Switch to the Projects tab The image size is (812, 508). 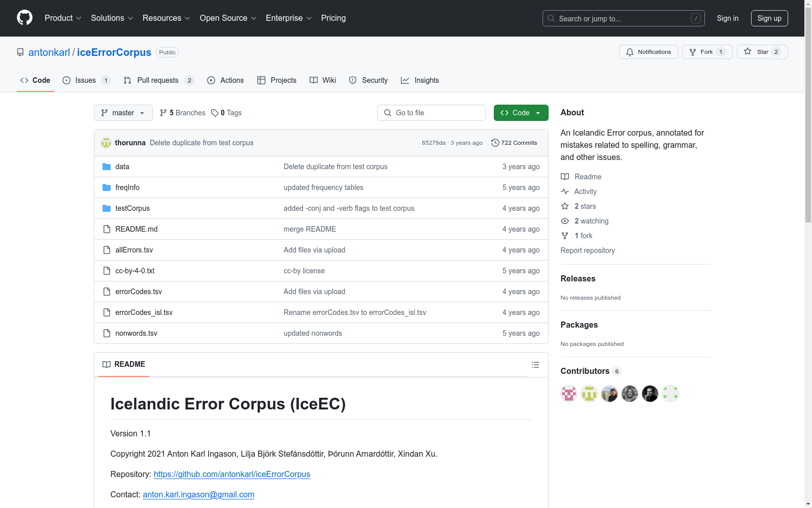pos(277,80)
